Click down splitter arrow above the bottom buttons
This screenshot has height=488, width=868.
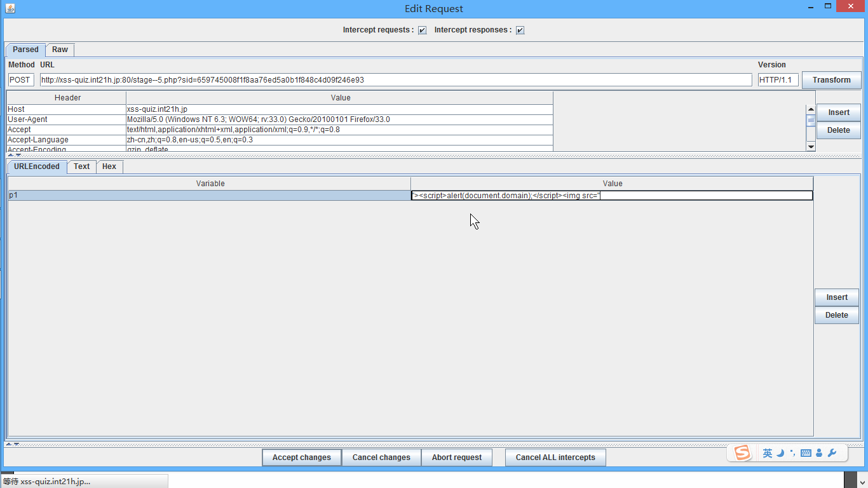[x=16, y=444]
